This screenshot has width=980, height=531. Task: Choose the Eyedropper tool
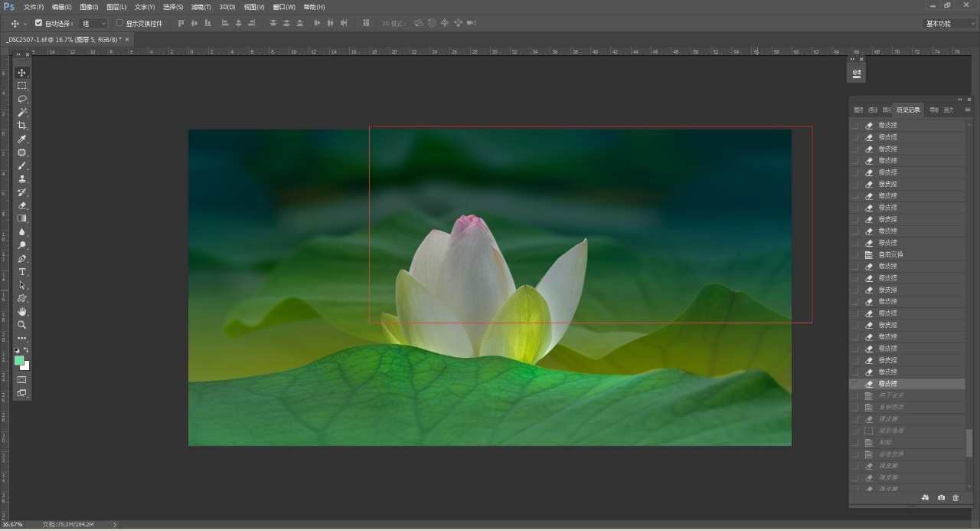[x=22, y=139]
